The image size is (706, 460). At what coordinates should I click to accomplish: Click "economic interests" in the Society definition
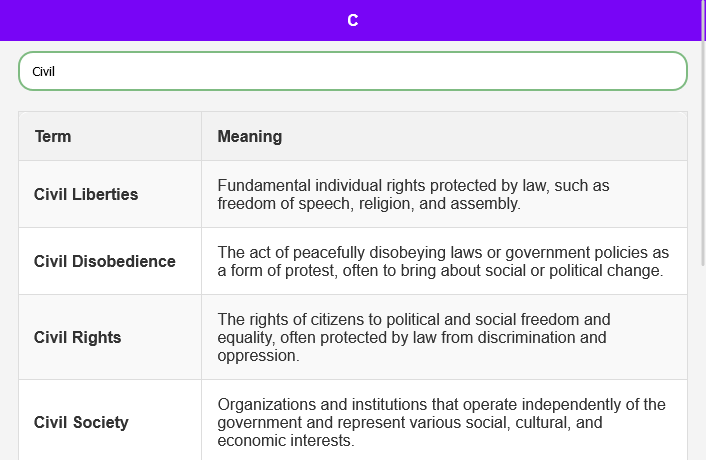click(285, 440)
